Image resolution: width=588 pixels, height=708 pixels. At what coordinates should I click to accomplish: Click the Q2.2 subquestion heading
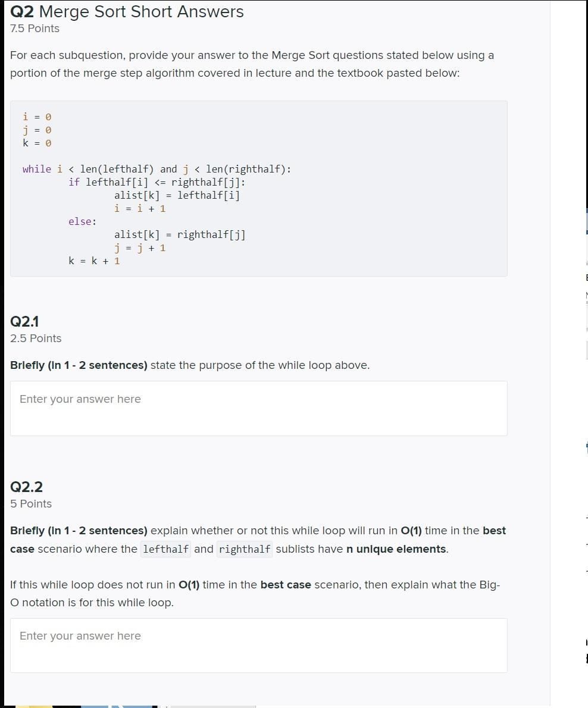[27, 487]
